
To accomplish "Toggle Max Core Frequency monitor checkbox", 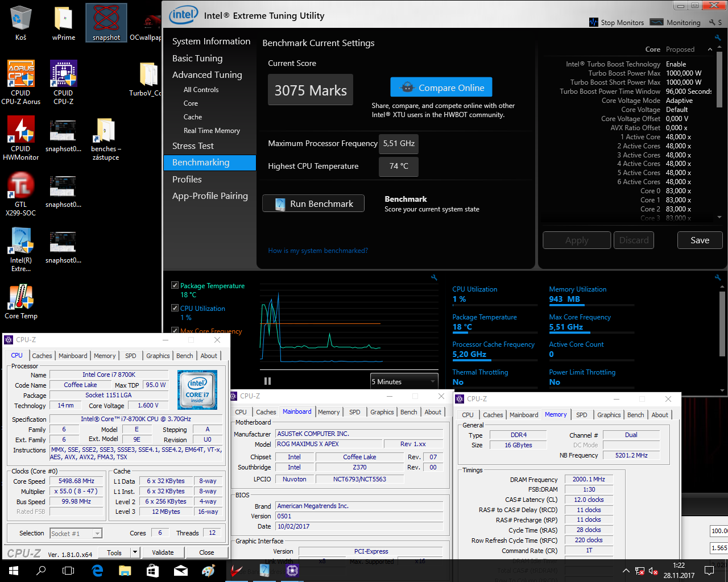I will (x=175, y=330).
